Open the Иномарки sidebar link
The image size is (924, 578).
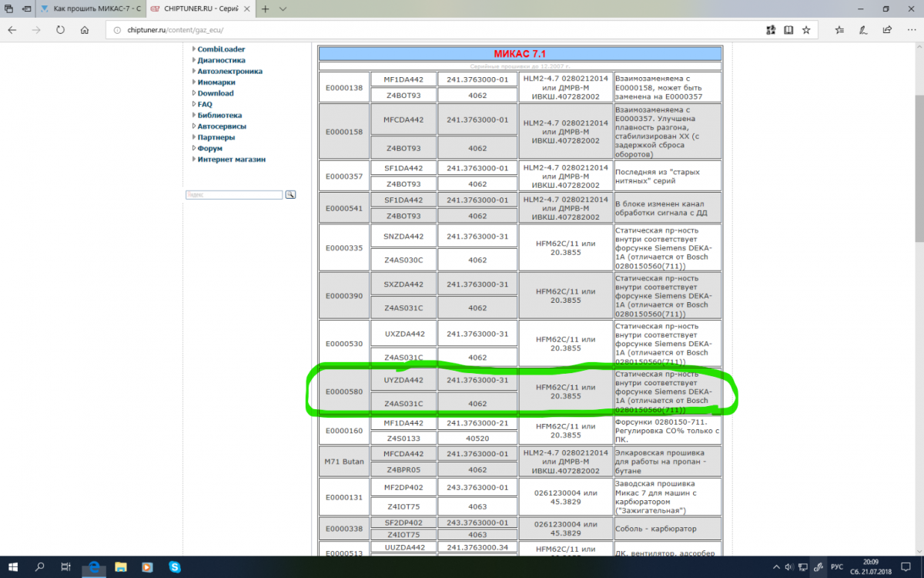(x=216, y=82)
